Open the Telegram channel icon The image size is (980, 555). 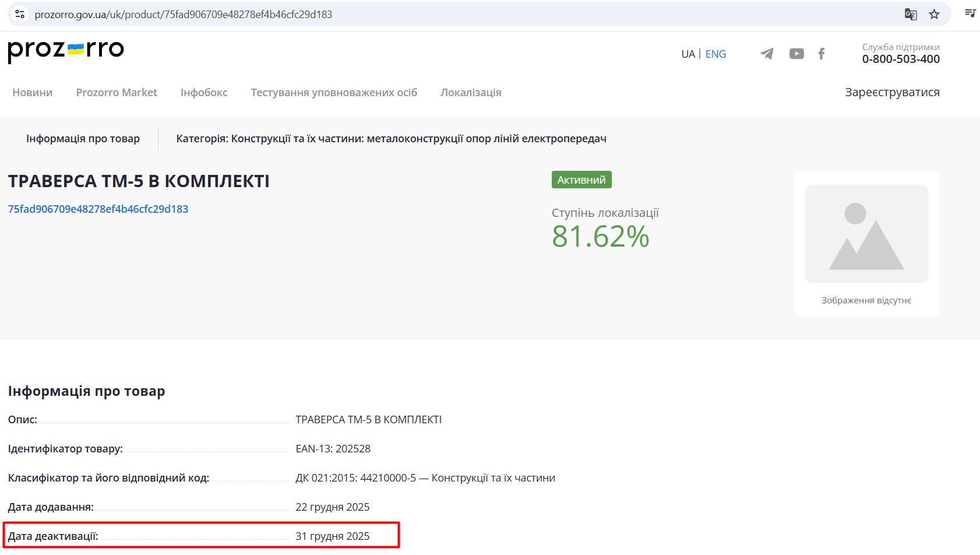point(767,54)
